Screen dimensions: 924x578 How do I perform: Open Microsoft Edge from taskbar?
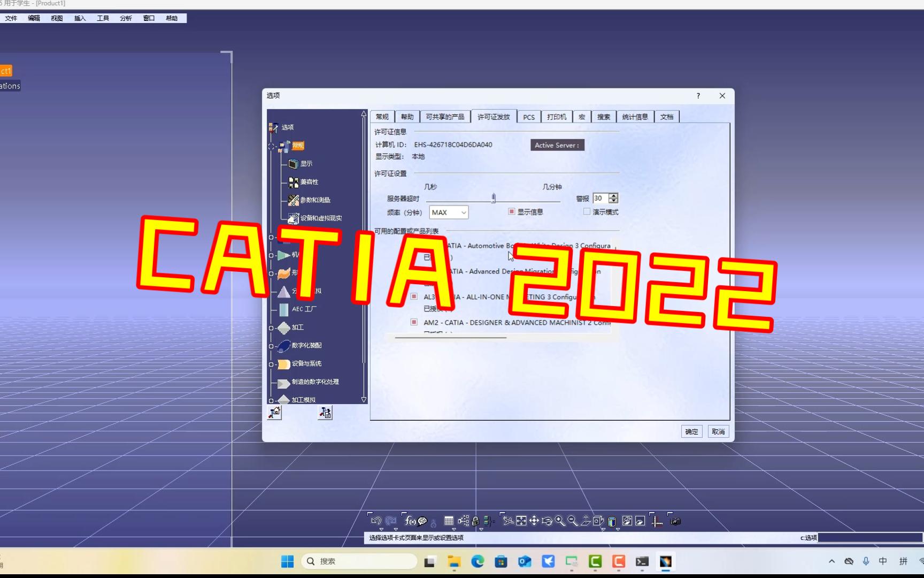point(478,561)
